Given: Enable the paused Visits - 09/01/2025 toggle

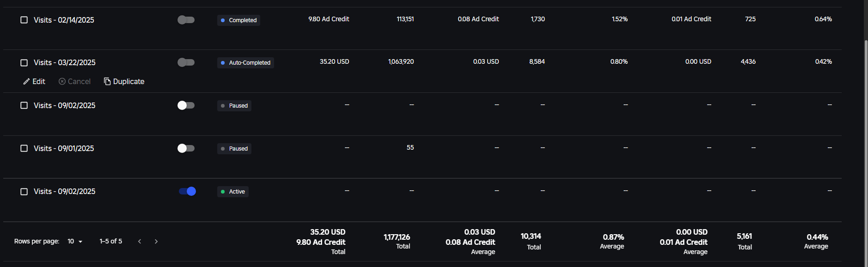Looking at the screenshot, I should [x=186, y=148].
